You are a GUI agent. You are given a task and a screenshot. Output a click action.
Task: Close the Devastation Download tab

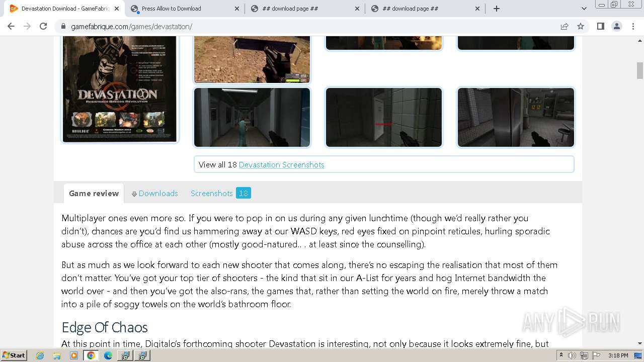click(117, 9)
